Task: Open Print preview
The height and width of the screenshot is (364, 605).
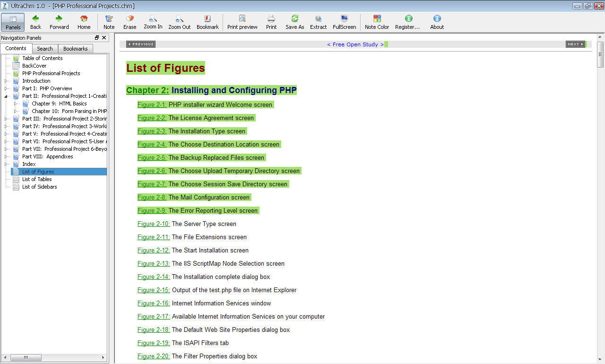Action: point(242,22)
